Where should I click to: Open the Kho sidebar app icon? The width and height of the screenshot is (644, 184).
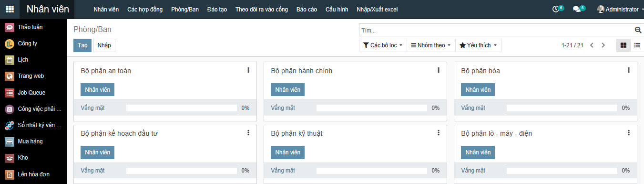10,158
